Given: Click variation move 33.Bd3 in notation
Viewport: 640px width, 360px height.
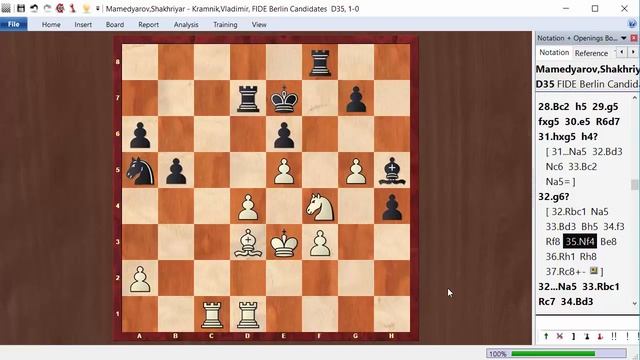Looking at the screenshot, I should click(561, 227).
